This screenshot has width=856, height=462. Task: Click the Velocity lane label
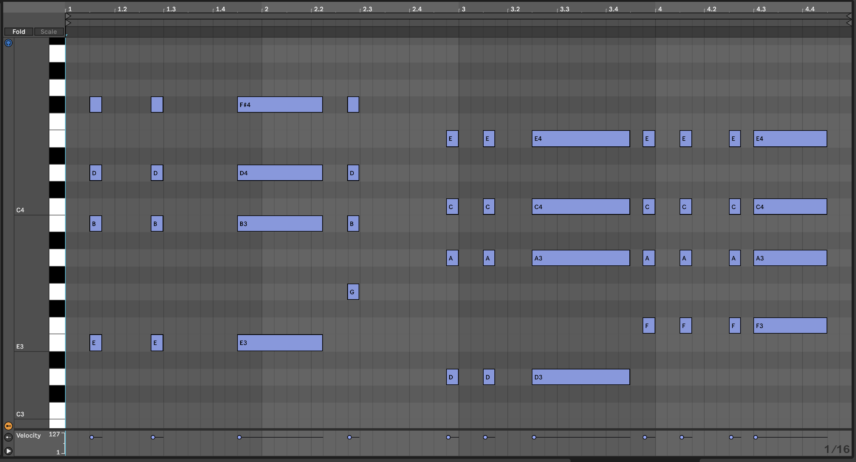(x=28, y=435)
